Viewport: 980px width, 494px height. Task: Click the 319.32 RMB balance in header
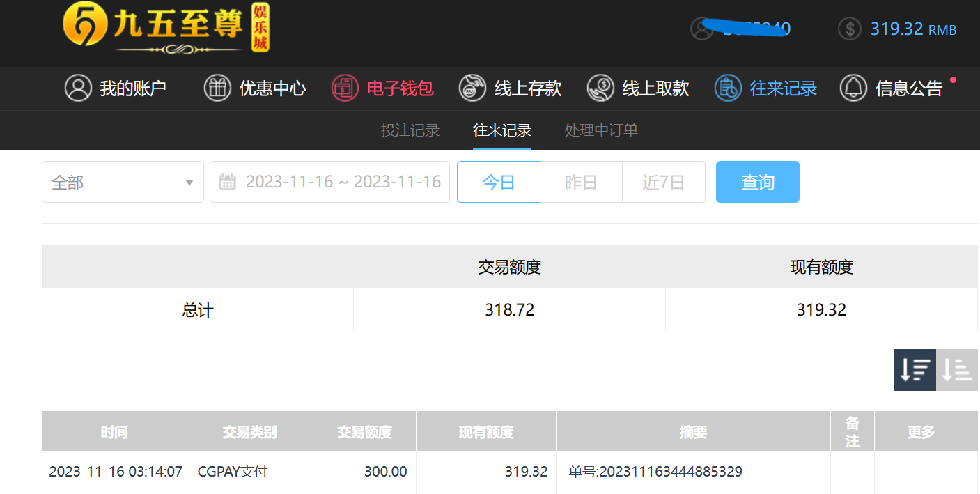pos(913,29)
